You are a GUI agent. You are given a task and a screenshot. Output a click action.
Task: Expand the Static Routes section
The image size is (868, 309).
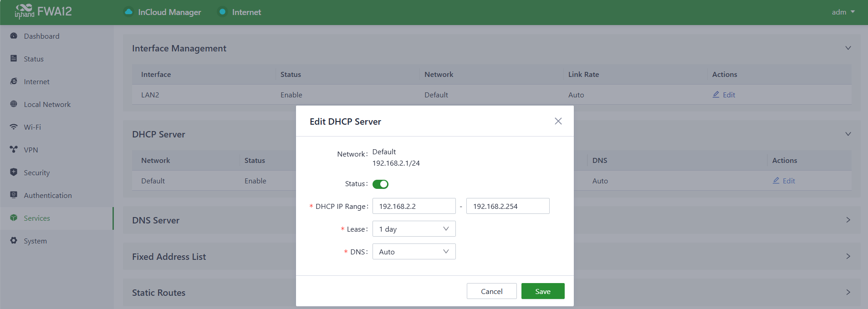pos(848,292)
